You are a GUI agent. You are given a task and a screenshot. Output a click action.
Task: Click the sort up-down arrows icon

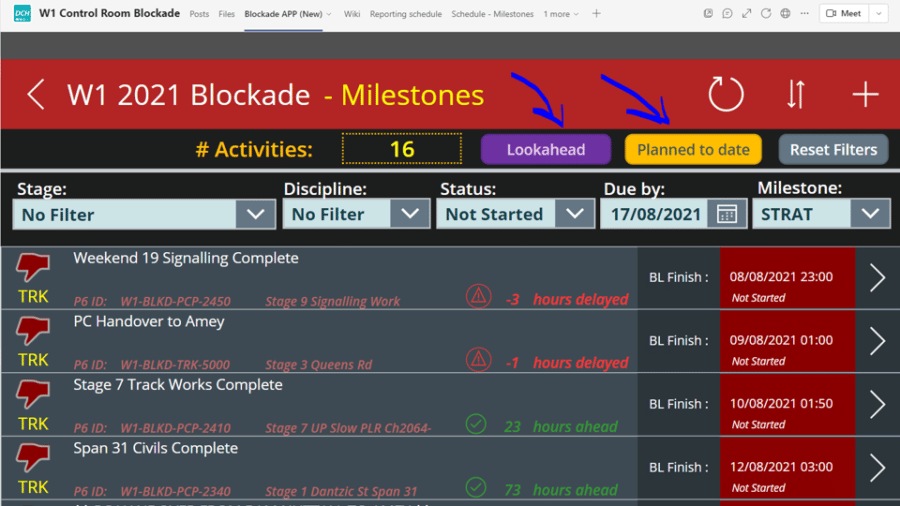[796, 95]
